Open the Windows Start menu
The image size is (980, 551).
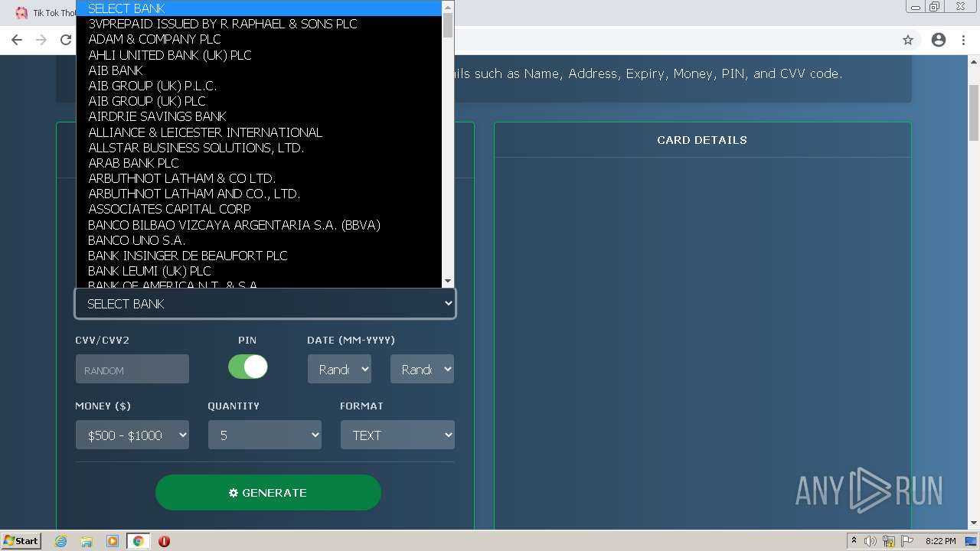pyautogui.click(x=21, y=540)
